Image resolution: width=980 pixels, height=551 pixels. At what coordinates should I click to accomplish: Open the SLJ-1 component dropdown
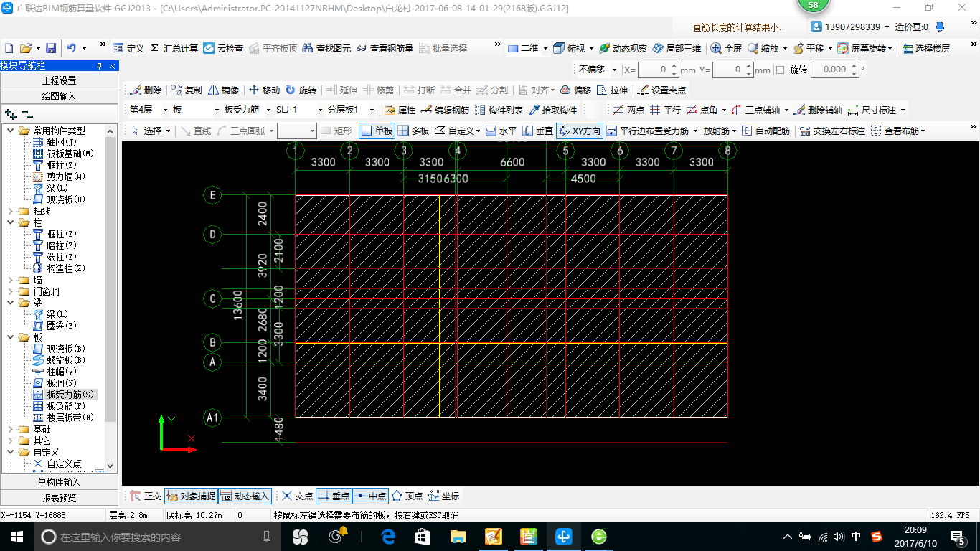tap(319, 110)
